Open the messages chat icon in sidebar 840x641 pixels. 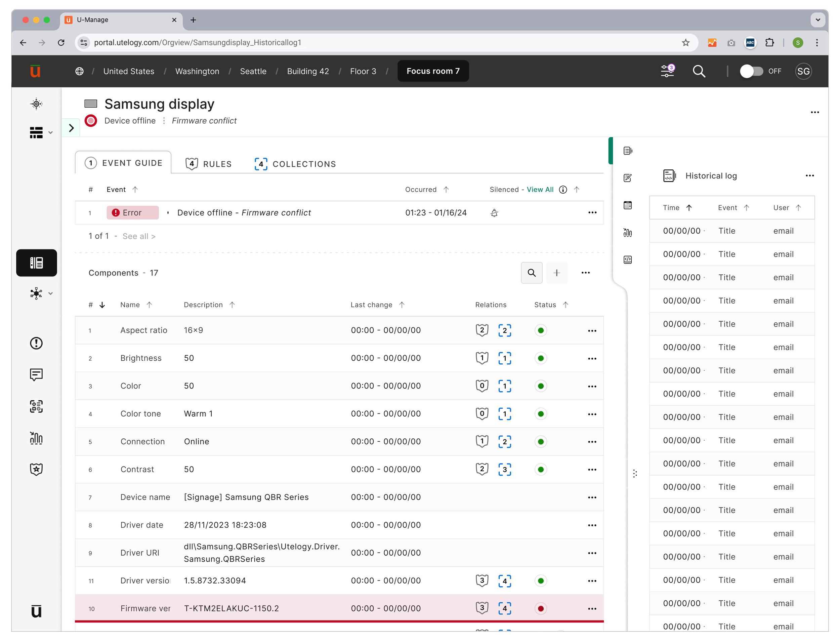click(x=36, y=375)
